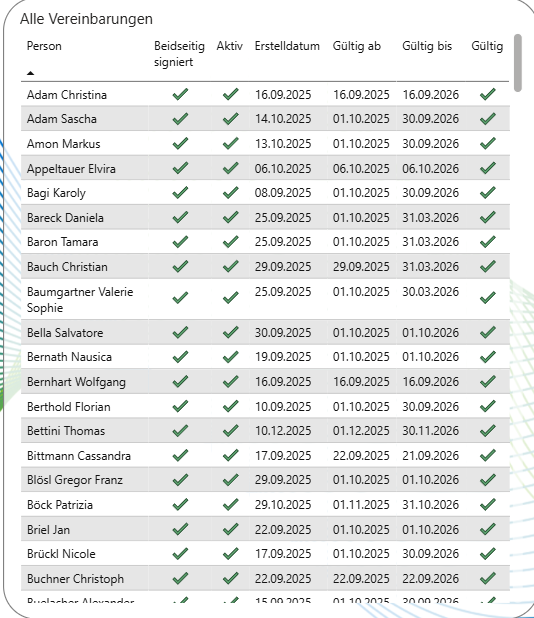This screenshot has width=534, height=618.
Task: Click the Beidseitig signiert column header
Action: (x=179, y=54)
